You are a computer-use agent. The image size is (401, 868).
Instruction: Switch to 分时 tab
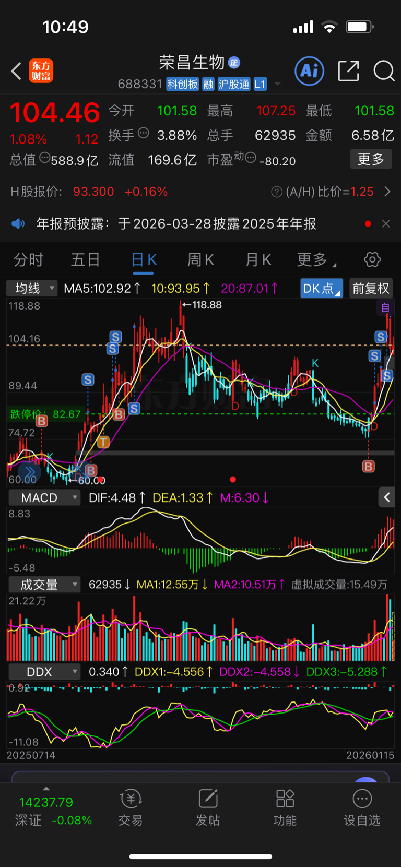28,259
